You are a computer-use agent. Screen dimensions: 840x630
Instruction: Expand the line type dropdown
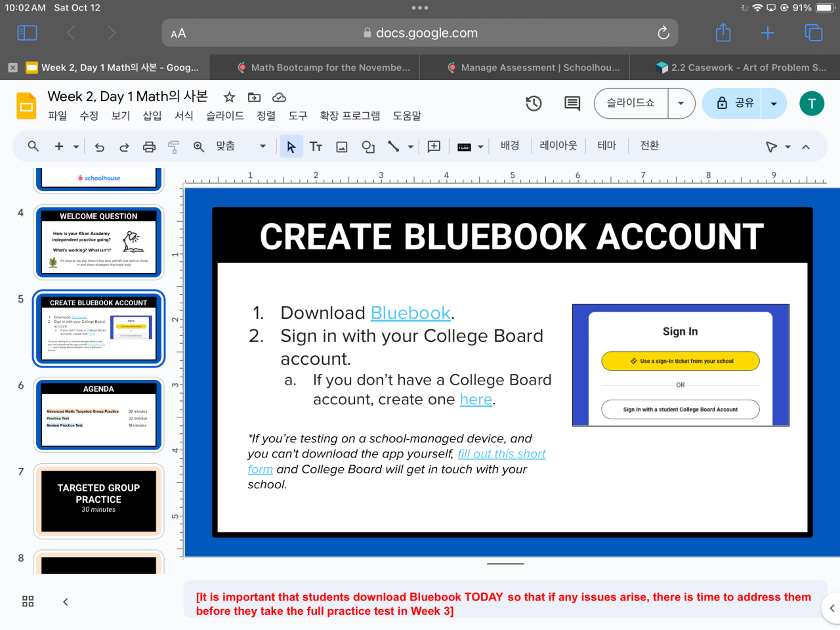(x=411, y=147)
